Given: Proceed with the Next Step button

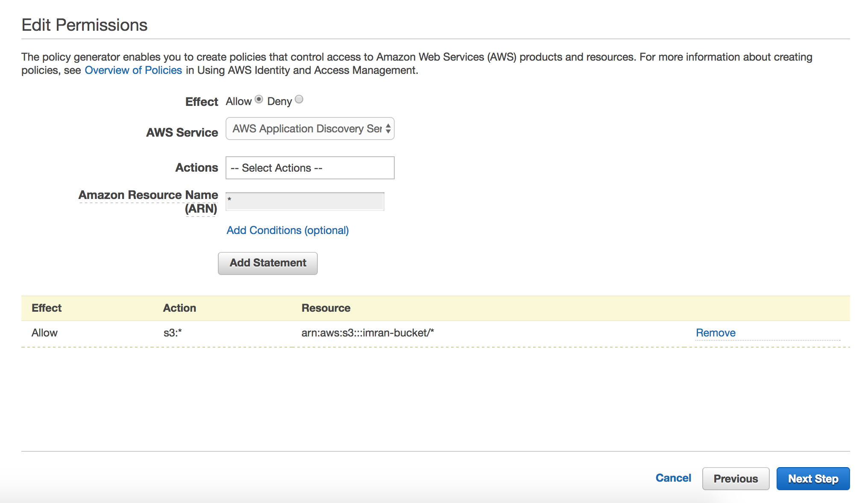Looking at the screenshot, I should (813, 479).
